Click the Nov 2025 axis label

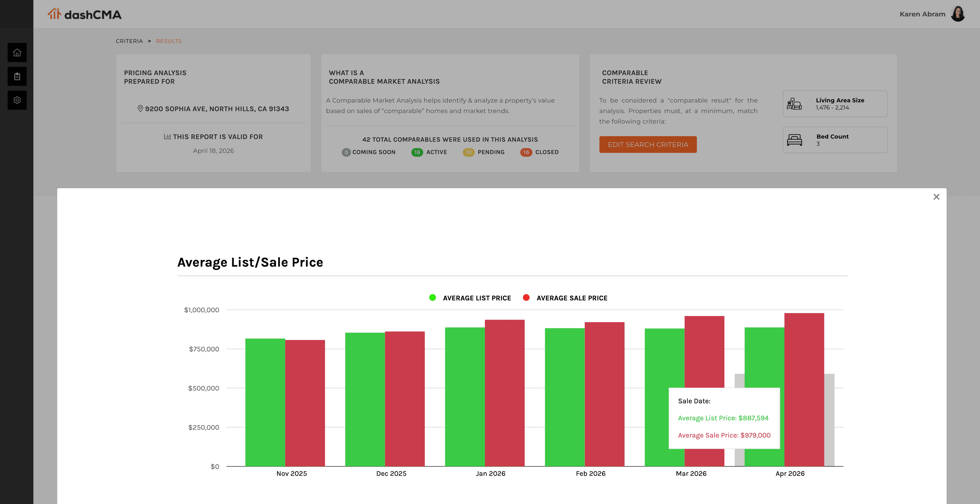coord(292,474)
